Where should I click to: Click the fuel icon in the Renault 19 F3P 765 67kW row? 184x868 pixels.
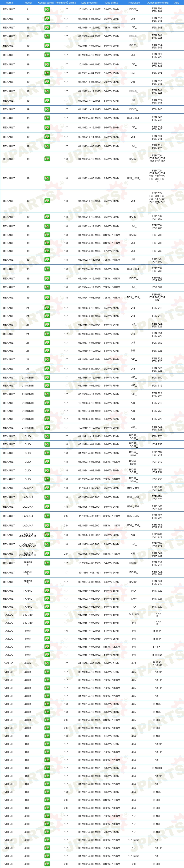[x=47, y=251]
